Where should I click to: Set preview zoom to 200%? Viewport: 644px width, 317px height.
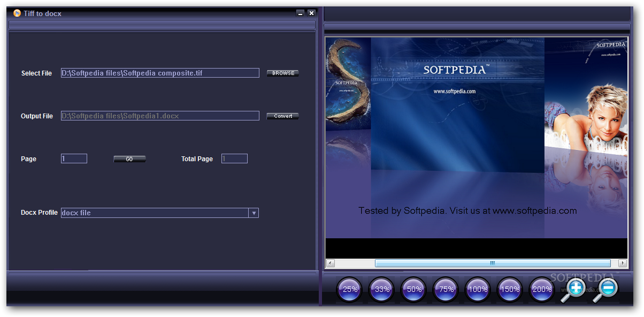click(542, 289)
